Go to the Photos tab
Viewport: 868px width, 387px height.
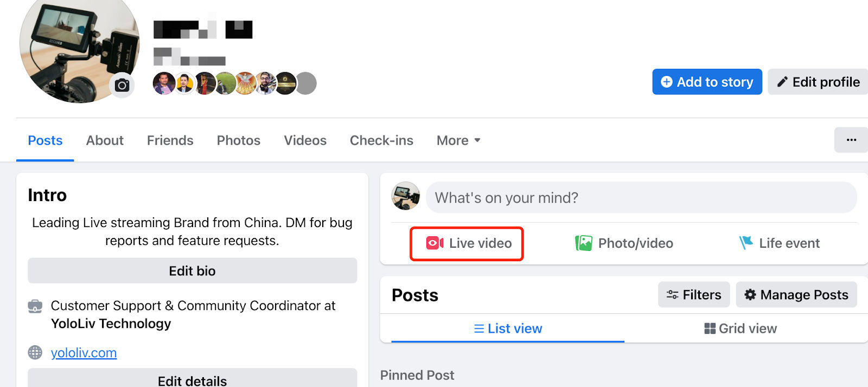239,140
